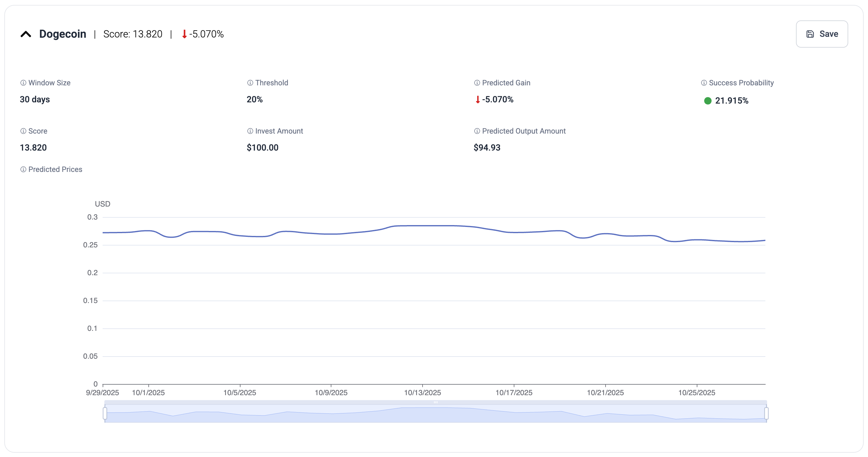Click the 10/13/2025 x-axis label

point(422,393)
